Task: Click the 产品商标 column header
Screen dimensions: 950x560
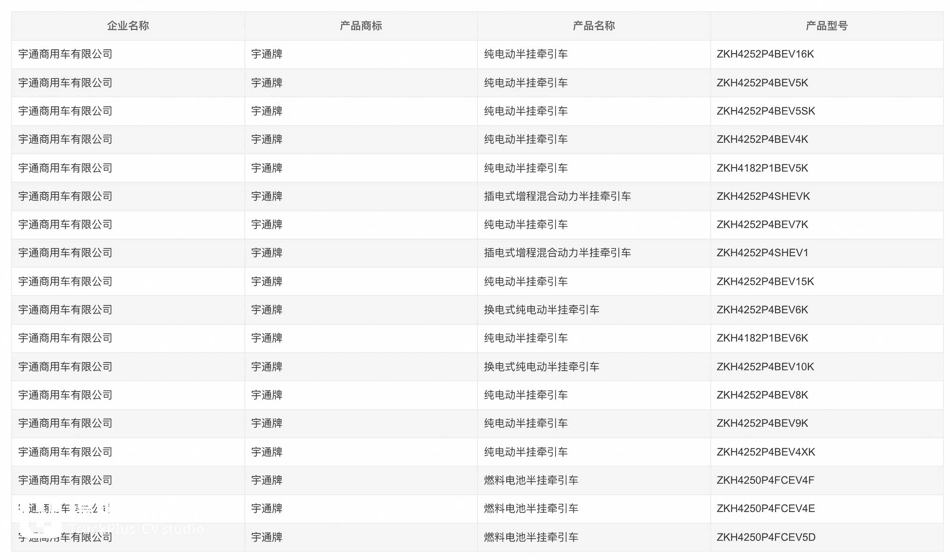Action: pos(361,26)
